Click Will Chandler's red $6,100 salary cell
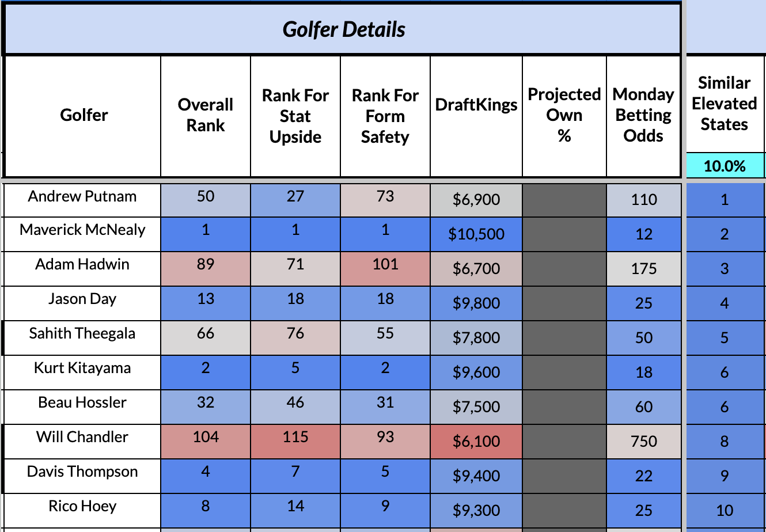The height and width of the screenshot is (532, 766). pyautogui.click(x=476, y=442)
